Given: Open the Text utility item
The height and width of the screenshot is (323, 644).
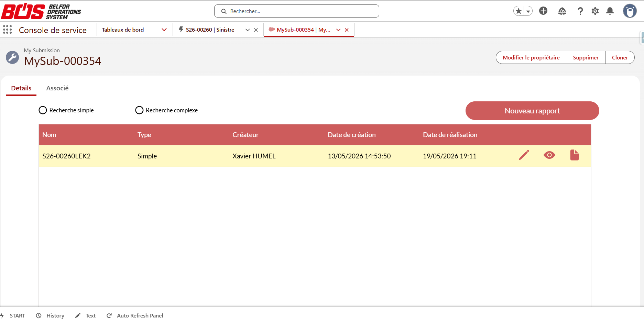Looking at the screenshot, I should tap(85, 315).
